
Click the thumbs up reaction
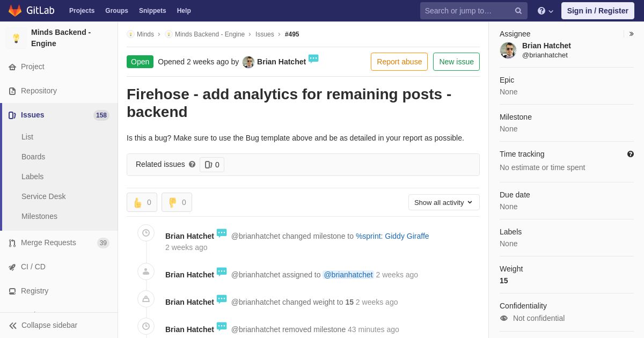[x=142, y=202]
